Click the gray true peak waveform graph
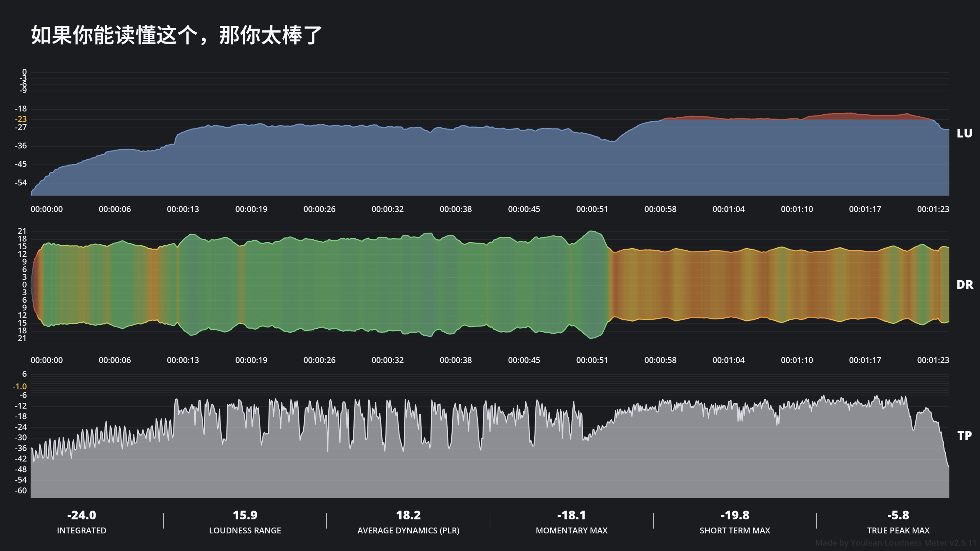This screenshot has height=551, width=980. [x=490, y=456]
